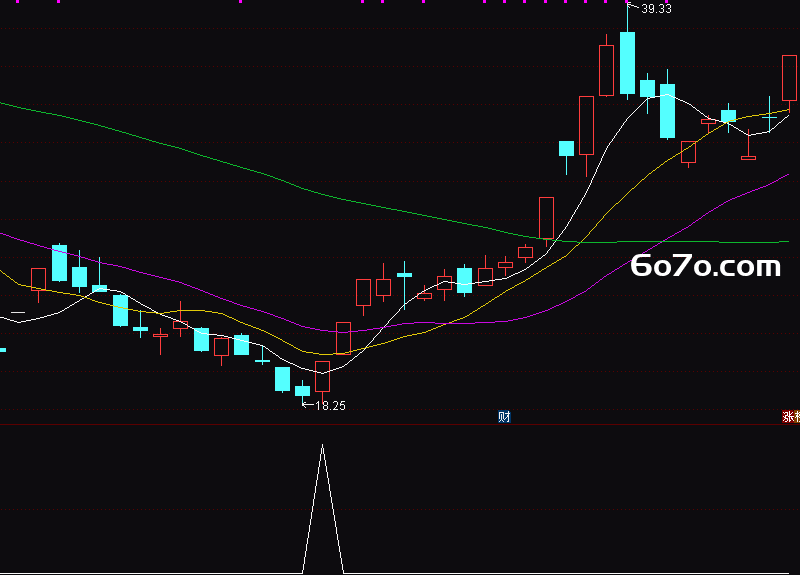Image resolution: width=800 pixels, height=575 pixels.
Task: Click the cyan doji cross candle near right edge
Action: pos(769,117)
